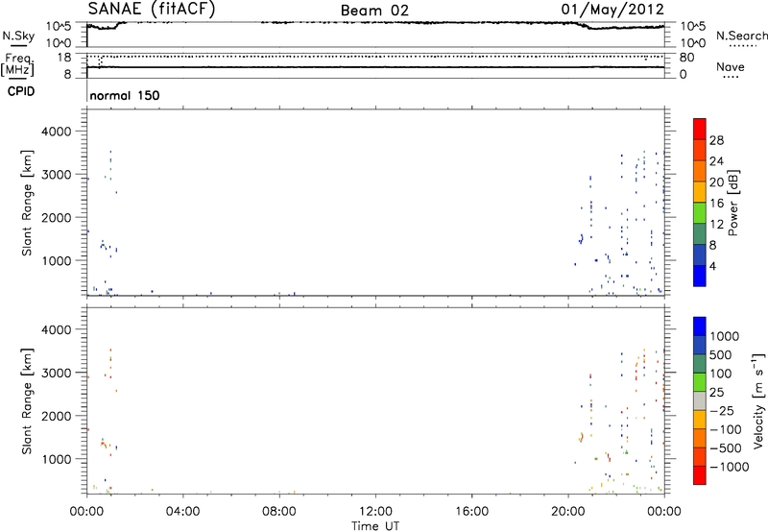Viewport: 768px width, 532px height.
Task: Select the 12 tick on power colorbar
Action: [x=716, y=225]
